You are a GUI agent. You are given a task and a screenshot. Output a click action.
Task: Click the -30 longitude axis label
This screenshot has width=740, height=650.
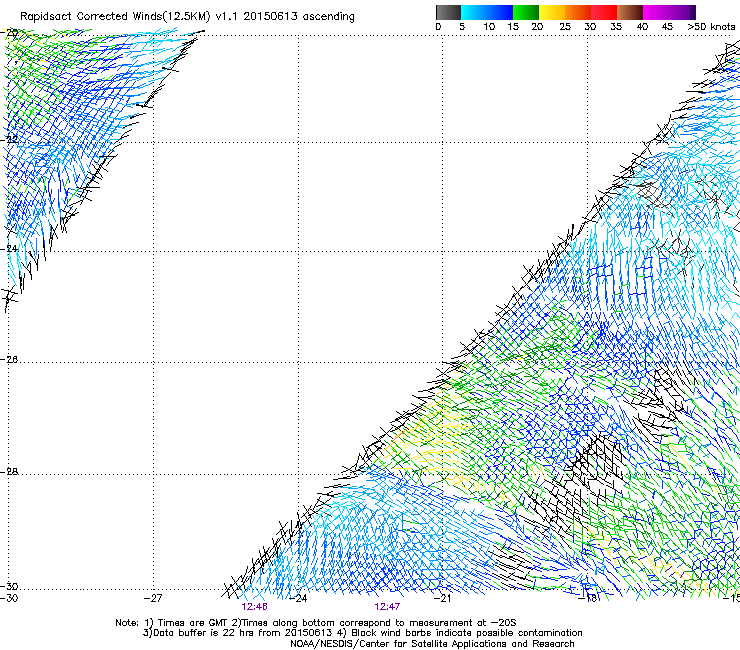coord(9,598)
